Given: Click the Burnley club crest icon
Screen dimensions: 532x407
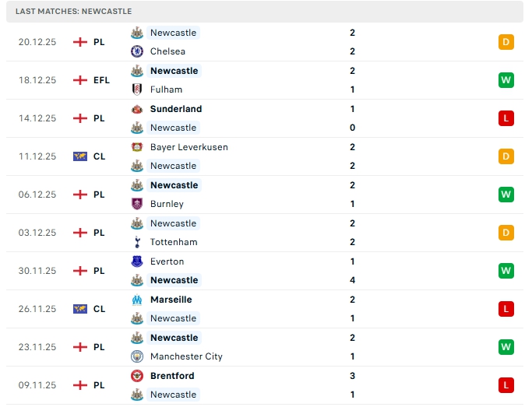Looking at the screenshot, I should point(137,204).
